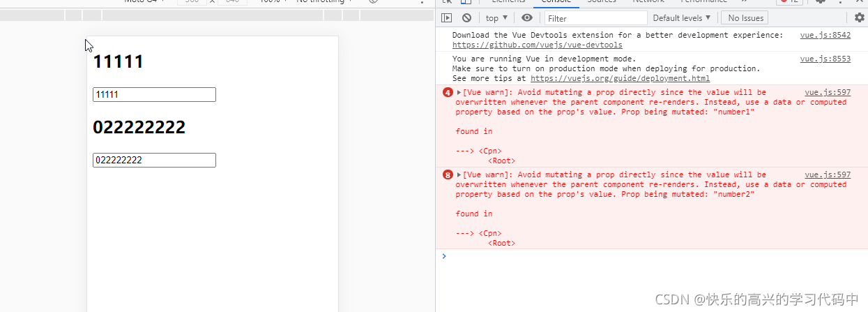Click the input field containing 022222222
This screenshot has width=868, height=312.
click(154, 160)
